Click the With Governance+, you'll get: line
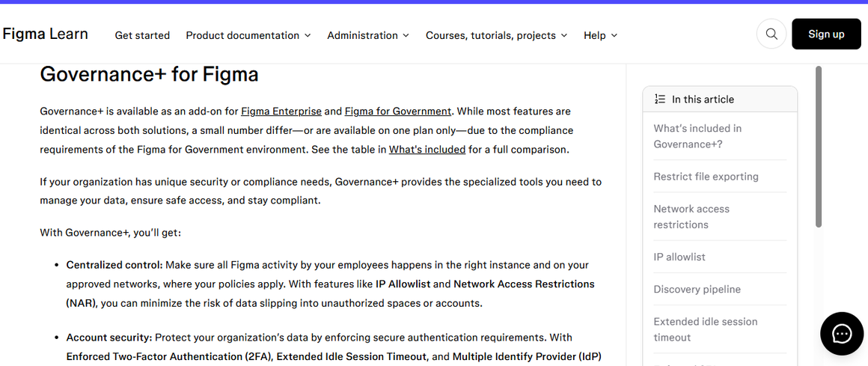Screen dimensions: 868x366 coord(111,233)
